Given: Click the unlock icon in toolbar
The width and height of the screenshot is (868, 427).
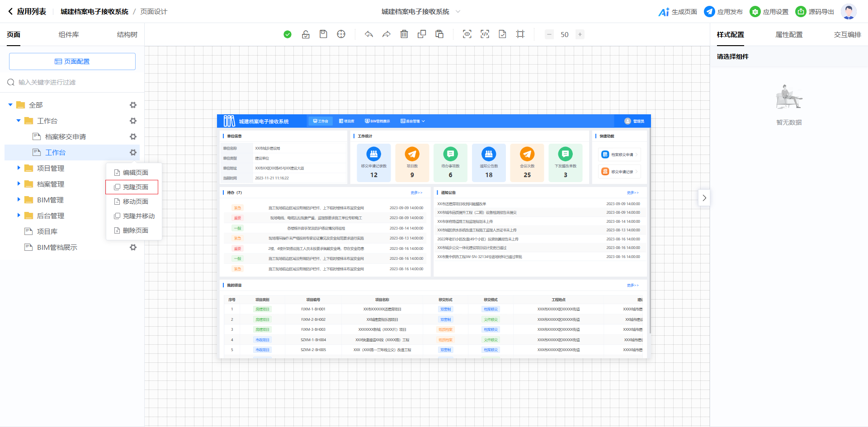Looking at the screenshot, I should click(306, 34).
